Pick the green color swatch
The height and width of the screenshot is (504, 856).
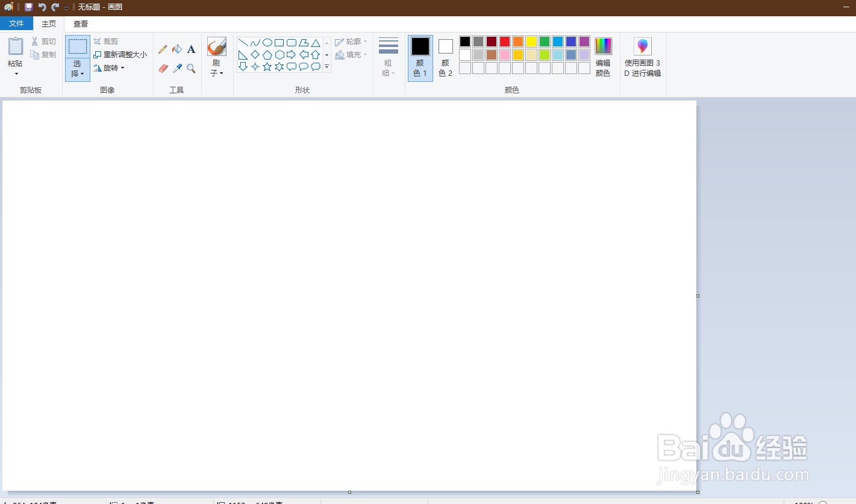coord(545,42)
